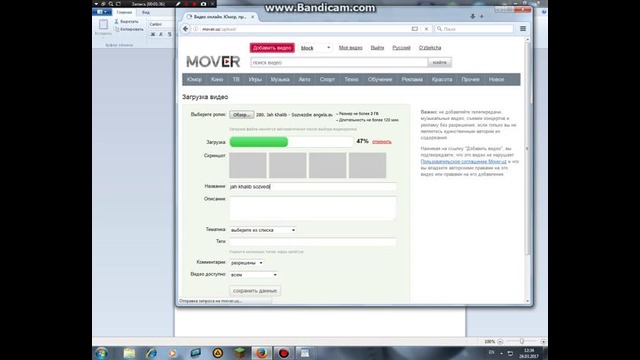Screen dimensions: 640x360
Task: Click the сохранить данные button
Action: tap(255, 291)
